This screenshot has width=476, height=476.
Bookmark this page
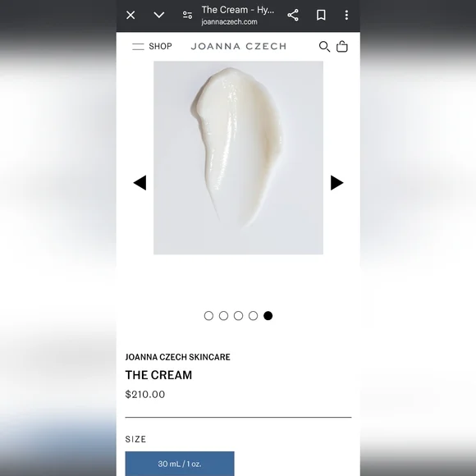click(x=321, y=15)
